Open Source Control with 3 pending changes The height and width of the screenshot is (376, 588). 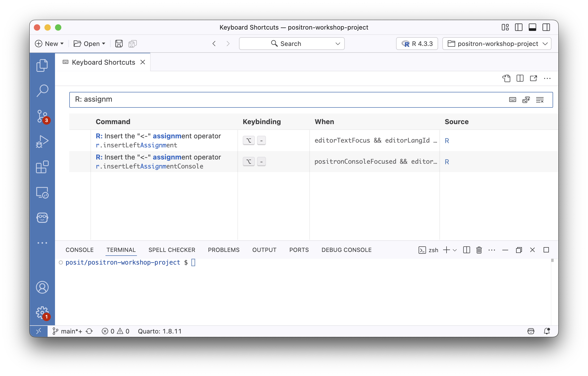tap(42, 116)
